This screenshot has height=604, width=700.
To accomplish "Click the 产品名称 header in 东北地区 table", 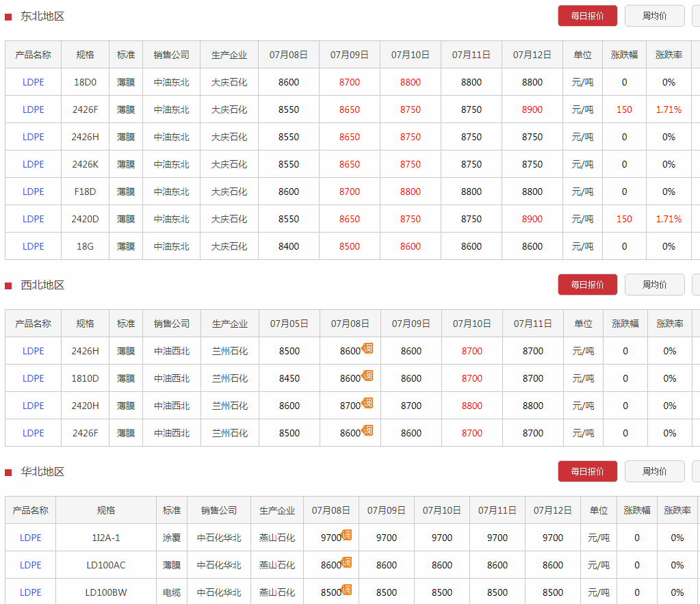I will point(33,55).
